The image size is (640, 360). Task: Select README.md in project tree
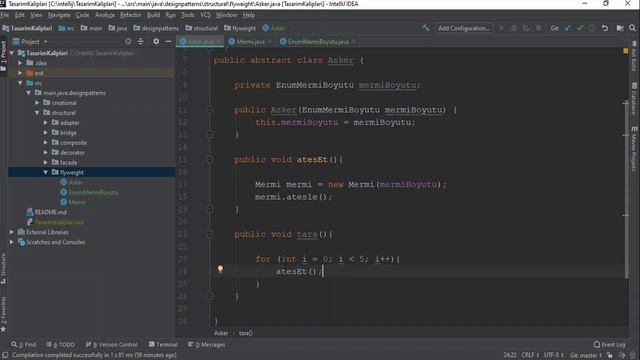[x=50, y=212]
